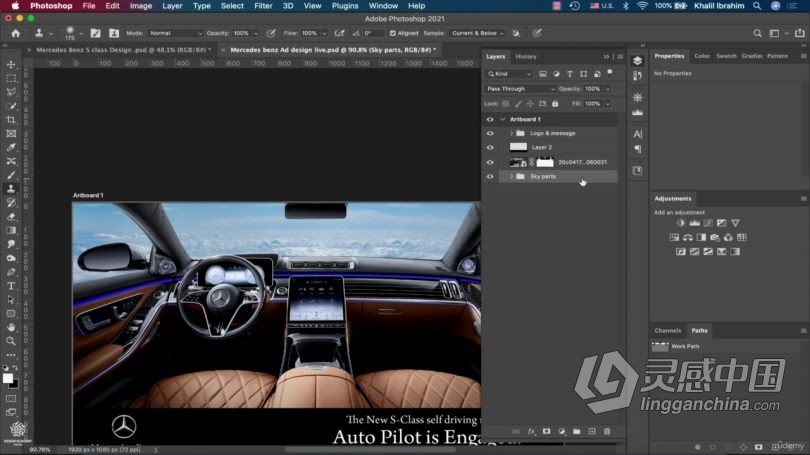Viewport: 810px width, 455px height.
Task: Select the Move tool
Action: (x=11, y=65)
